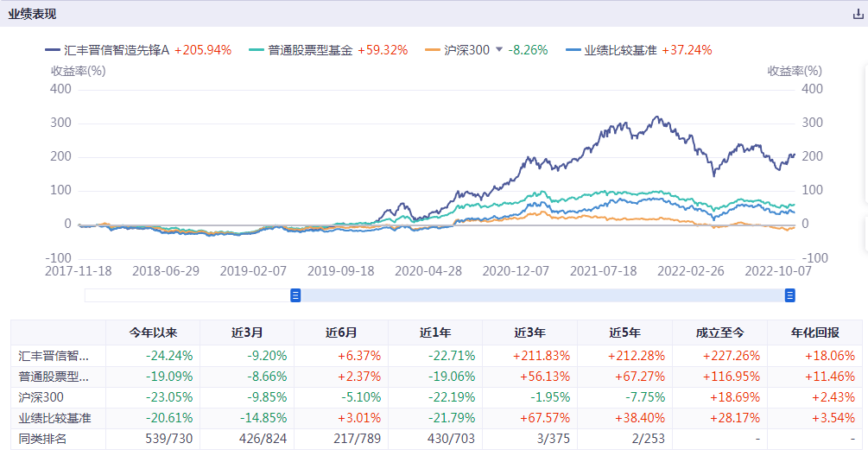Click the left range slider handle
Screen dimensions: 868x456
tap(295, 295)
